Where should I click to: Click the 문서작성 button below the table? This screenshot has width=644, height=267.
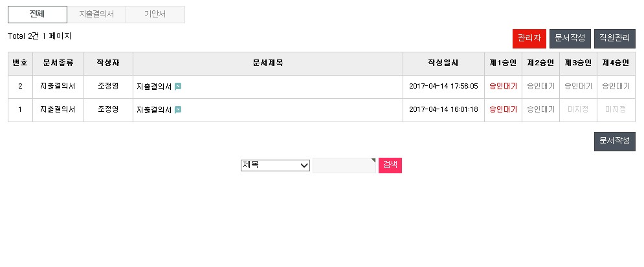(615, 142)
